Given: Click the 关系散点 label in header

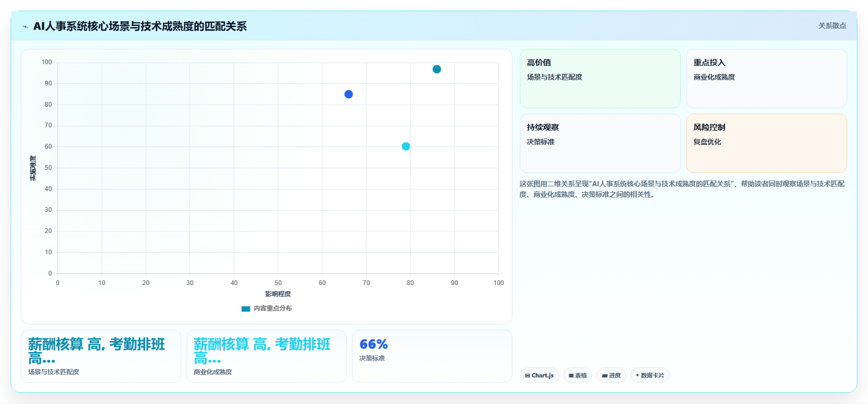Looking at the screenshot, I should tap(832, 25).
